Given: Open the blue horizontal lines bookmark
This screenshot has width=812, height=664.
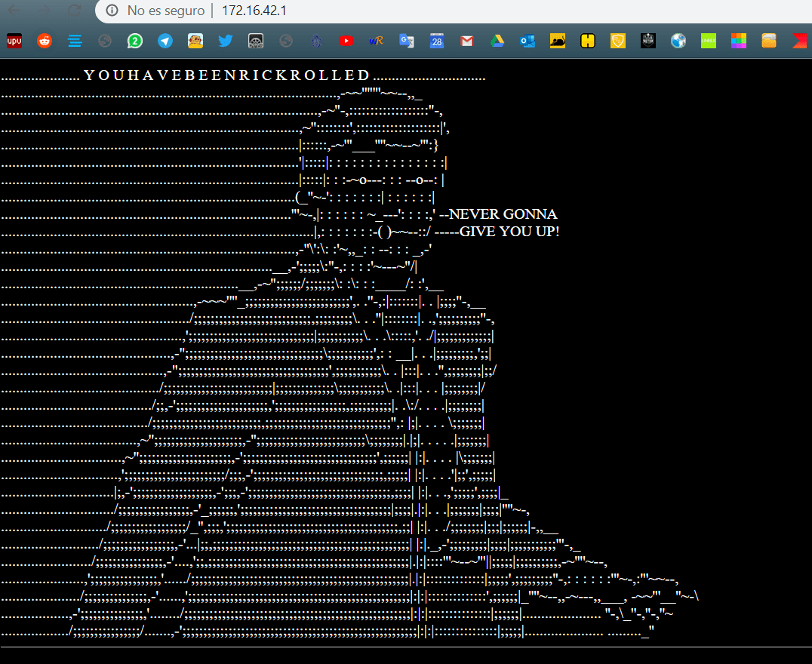Looking at the screenshot, I should pyautogui.click(x=75, y=41).
